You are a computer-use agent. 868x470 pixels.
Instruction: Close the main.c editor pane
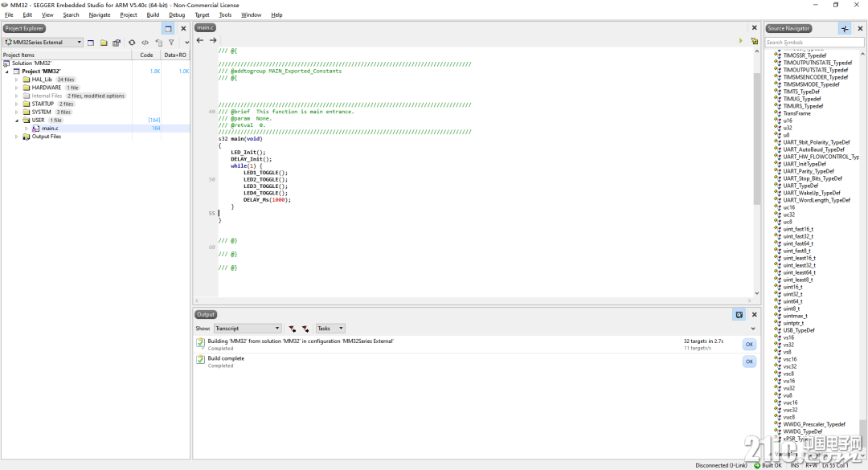click(754, 27)
